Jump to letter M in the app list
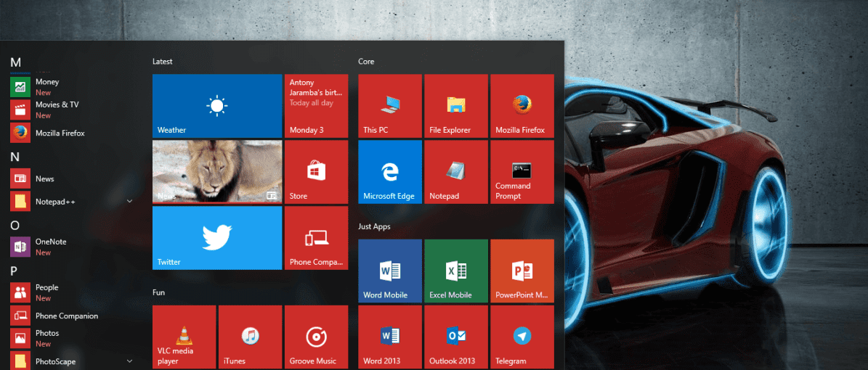Image resolution: width=868 pixels, height=370 pixels. pos(15,62)
